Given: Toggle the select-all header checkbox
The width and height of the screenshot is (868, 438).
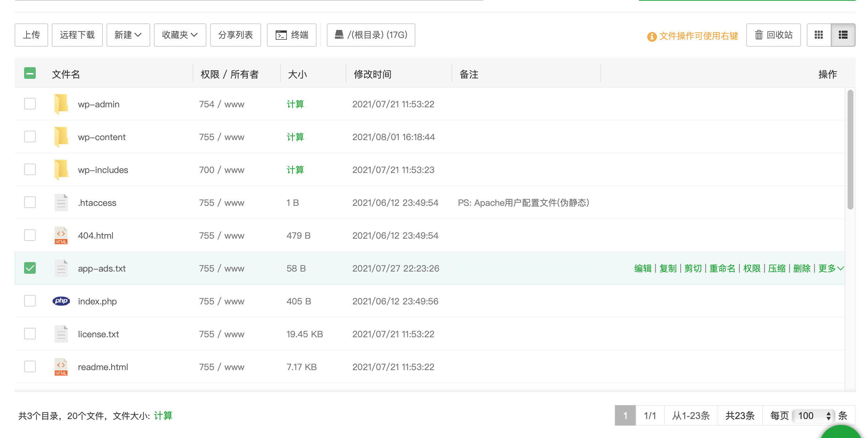Looking at the screenshot, I should coord(30,73).
